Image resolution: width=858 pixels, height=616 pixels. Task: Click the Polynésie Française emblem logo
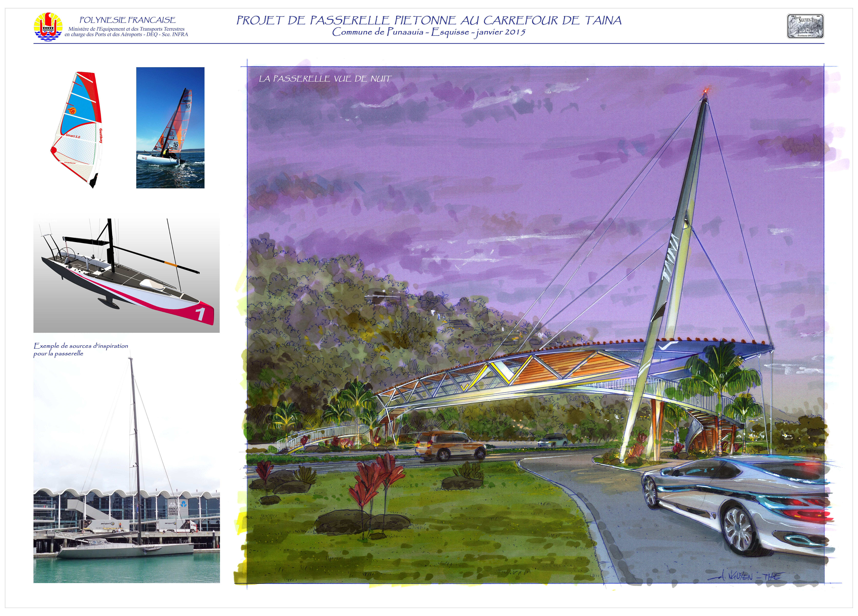[48, 27]
